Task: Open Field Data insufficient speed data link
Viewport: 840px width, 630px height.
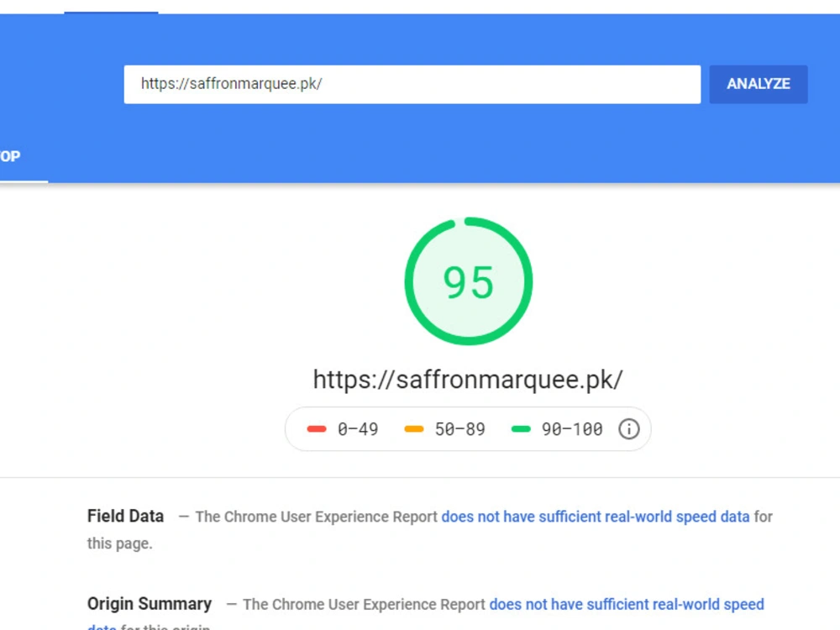Action: [596, 517]
